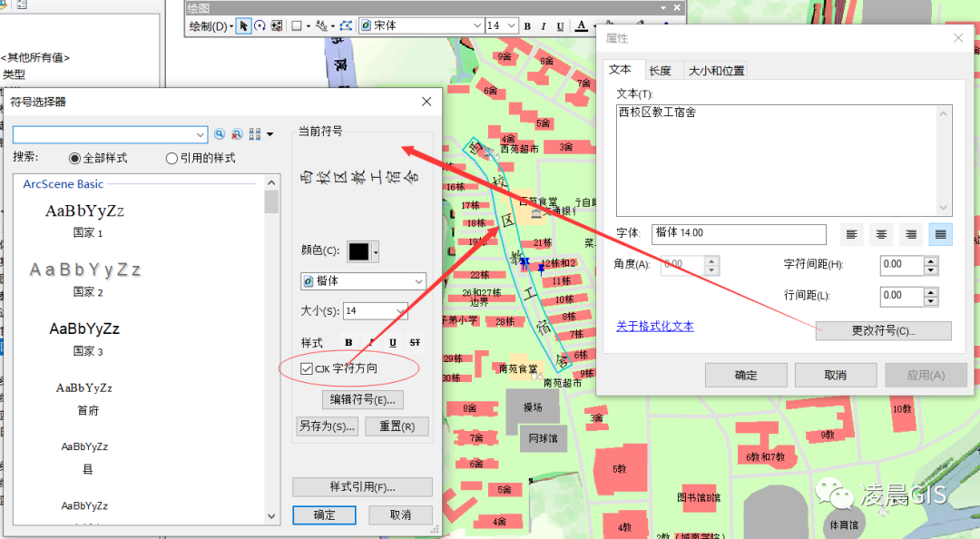Cancel the symbol selector with 取消
This screenshot has height=539, width=980.
[x=401, y=515]
